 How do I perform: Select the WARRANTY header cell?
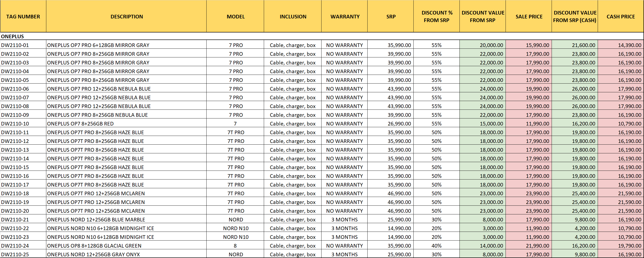345,16
